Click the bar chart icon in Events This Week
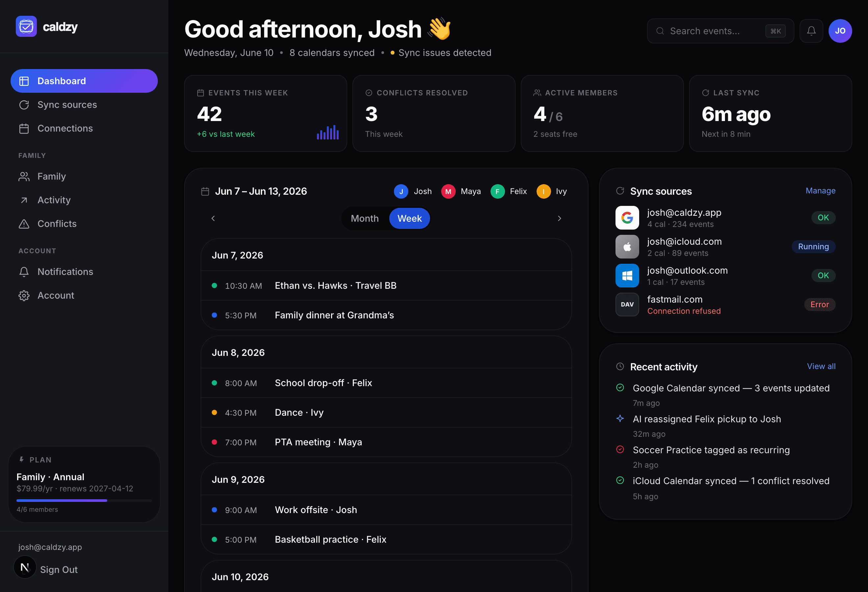This screenshot has width=868, height=592. (327, 132)
